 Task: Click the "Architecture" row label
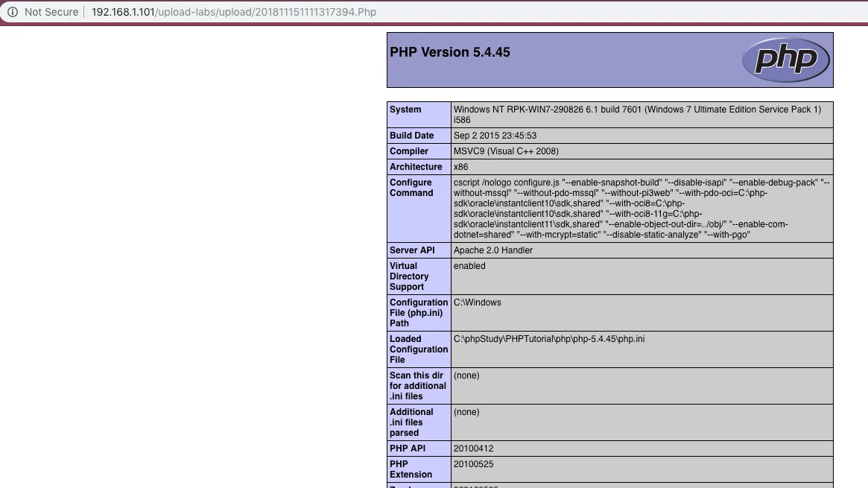(x=416, y=167)
